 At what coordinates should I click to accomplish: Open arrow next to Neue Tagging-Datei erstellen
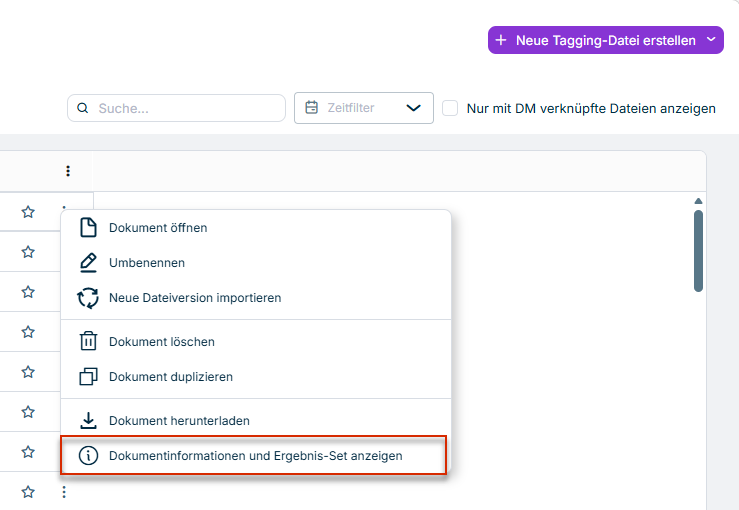click(x=711, y=40)
